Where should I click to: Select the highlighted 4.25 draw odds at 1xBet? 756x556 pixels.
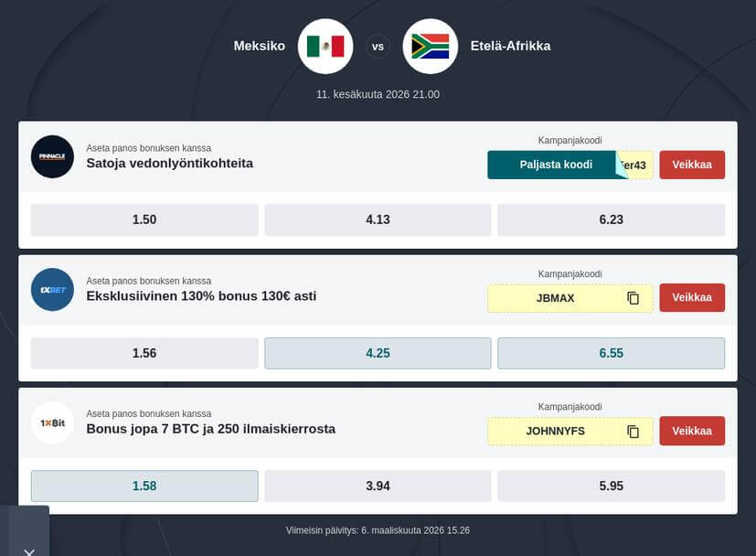[x=378, y=352]
